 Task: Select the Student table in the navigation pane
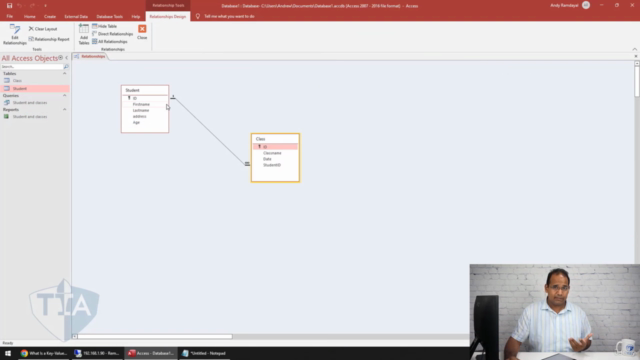35,89
